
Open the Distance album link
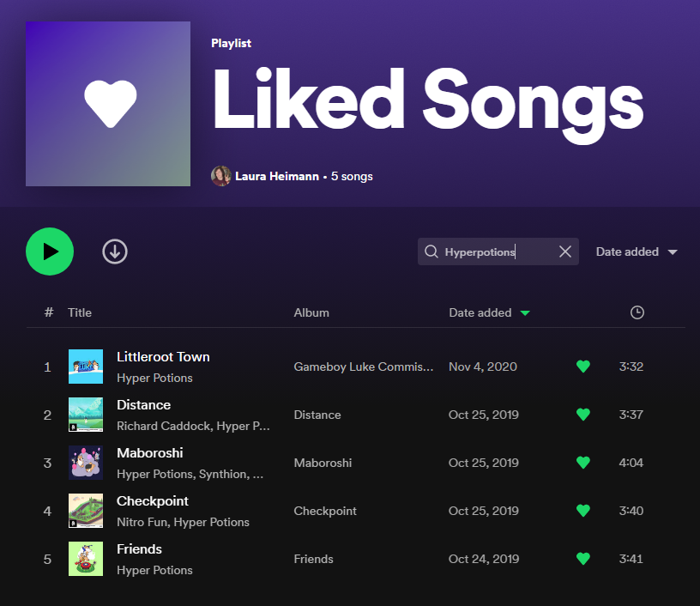pos(317,415)
